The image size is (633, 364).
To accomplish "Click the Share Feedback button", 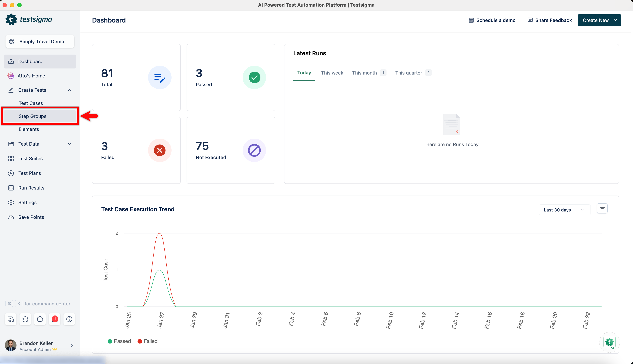I will [x=550, y=20].
